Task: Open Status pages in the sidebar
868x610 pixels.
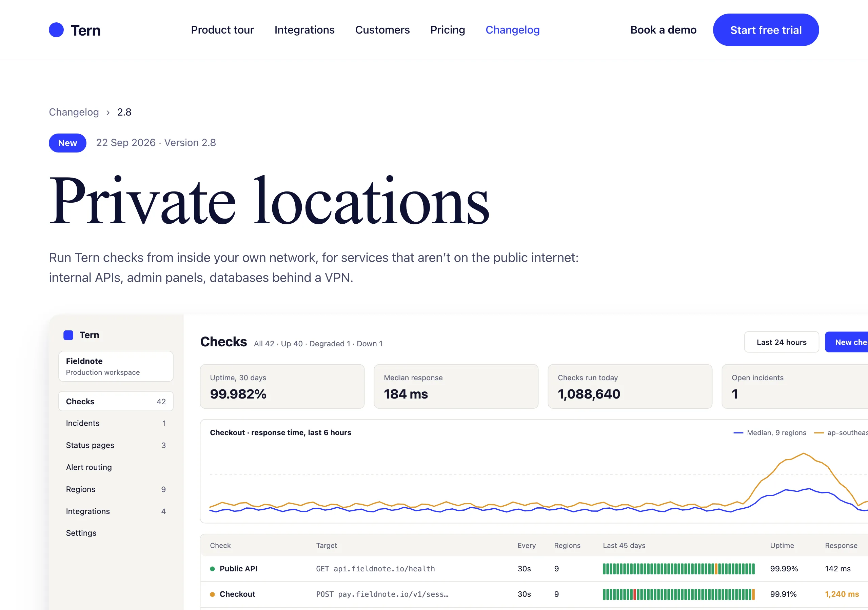Action: (116, 445)
